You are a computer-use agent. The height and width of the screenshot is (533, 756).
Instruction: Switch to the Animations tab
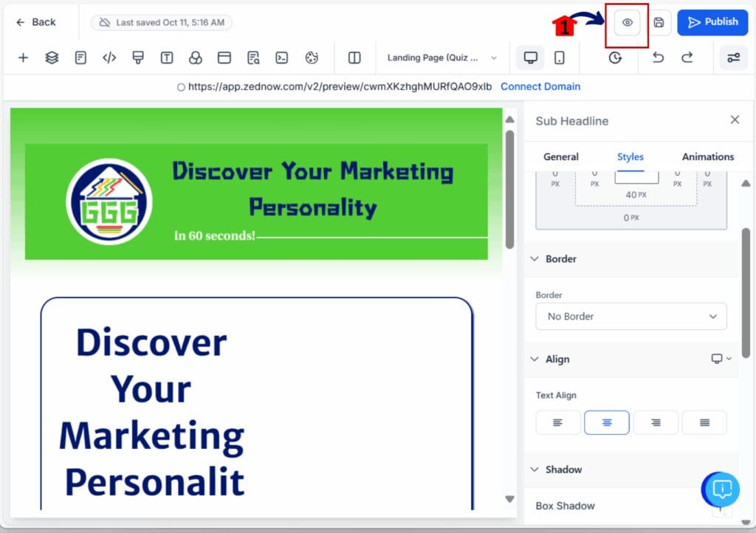click(707, 157)
